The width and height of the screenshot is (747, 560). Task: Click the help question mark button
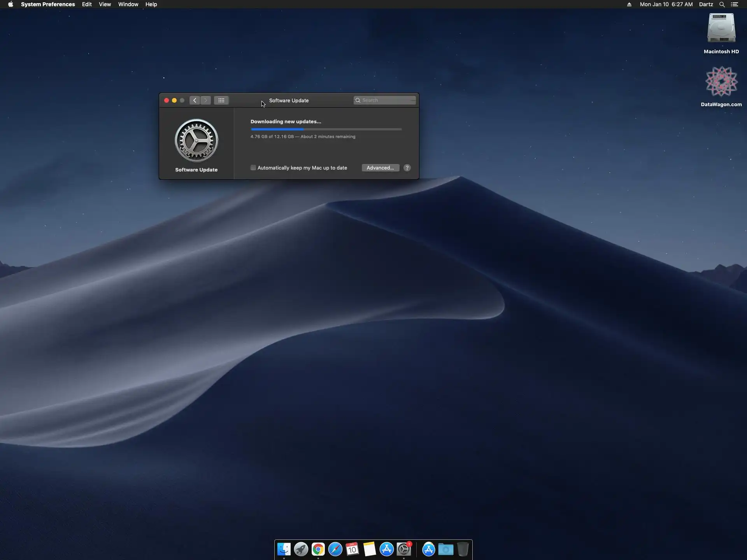click(407, 168)
